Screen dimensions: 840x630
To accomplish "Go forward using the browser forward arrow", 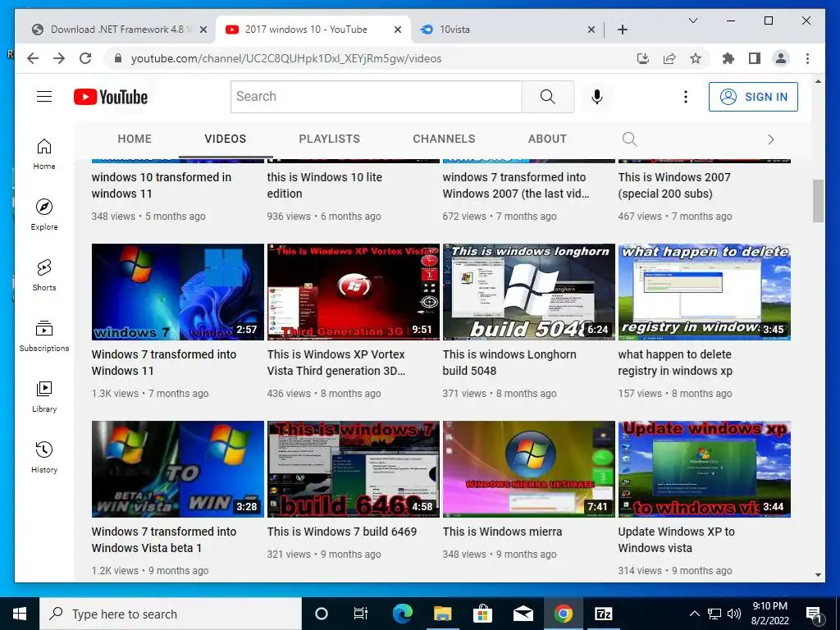I will 59,58.
